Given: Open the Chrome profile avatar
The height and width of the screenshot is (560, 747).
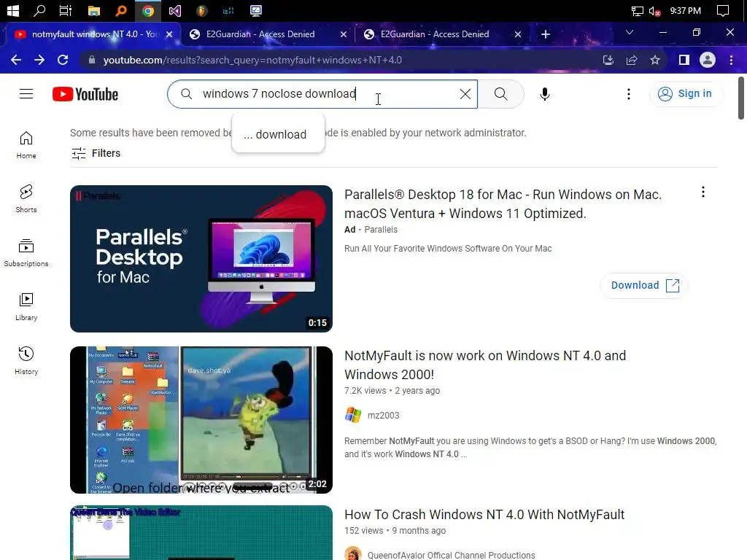Looking at the screenshot, I should coord(708,60).
